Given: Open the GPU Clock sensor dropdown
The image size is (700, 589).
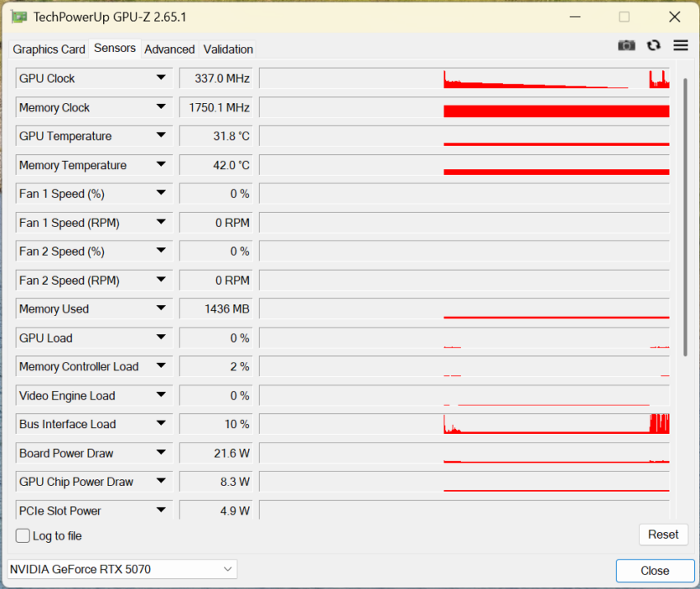Looking at the screenshot, I should 161,78.
